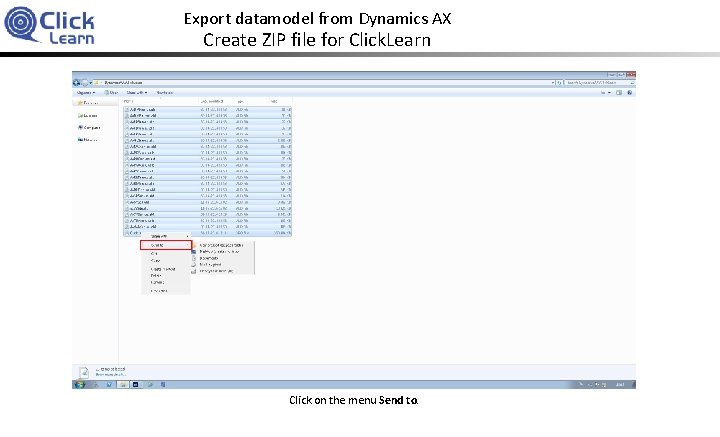
Task: Open the Open with submenu entry
Action: pos(166,236)
